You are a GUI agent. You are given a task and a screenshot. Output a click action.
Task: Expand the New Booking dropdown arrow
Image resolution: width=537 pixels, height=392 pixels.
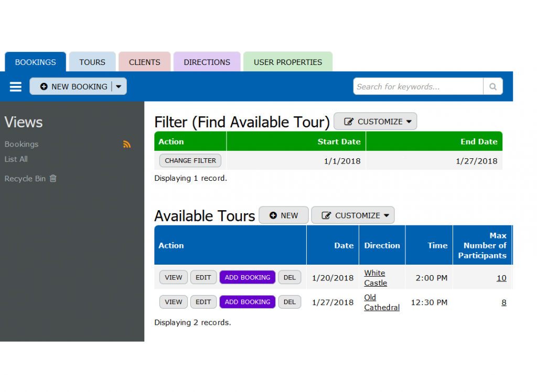coord(119,86)
